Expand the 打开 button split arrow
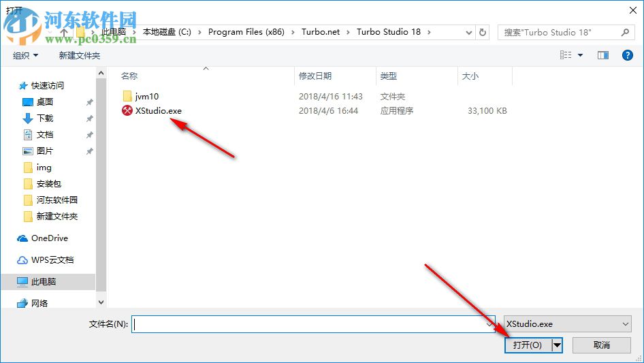 (557, 345)
